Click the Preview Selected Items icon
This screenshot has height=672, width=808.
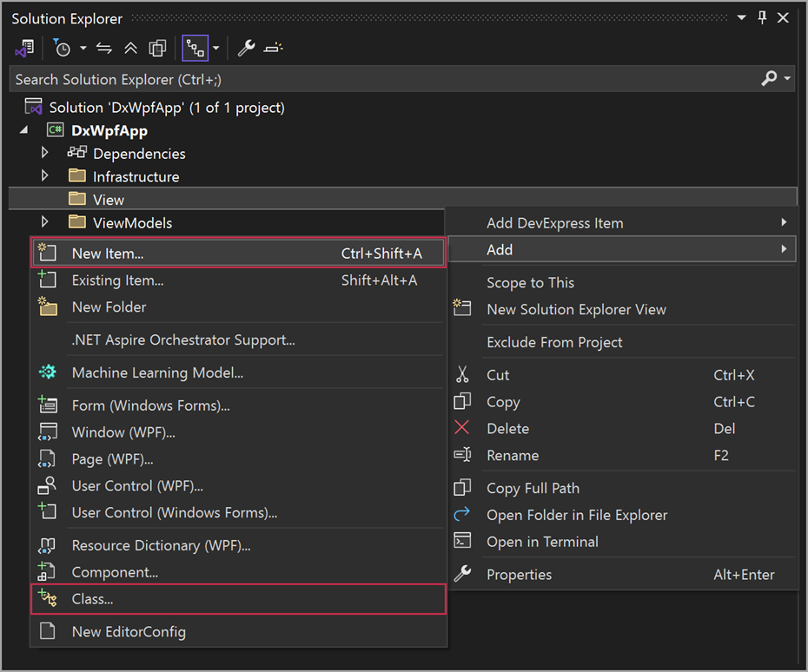click(x=157, y=48)
